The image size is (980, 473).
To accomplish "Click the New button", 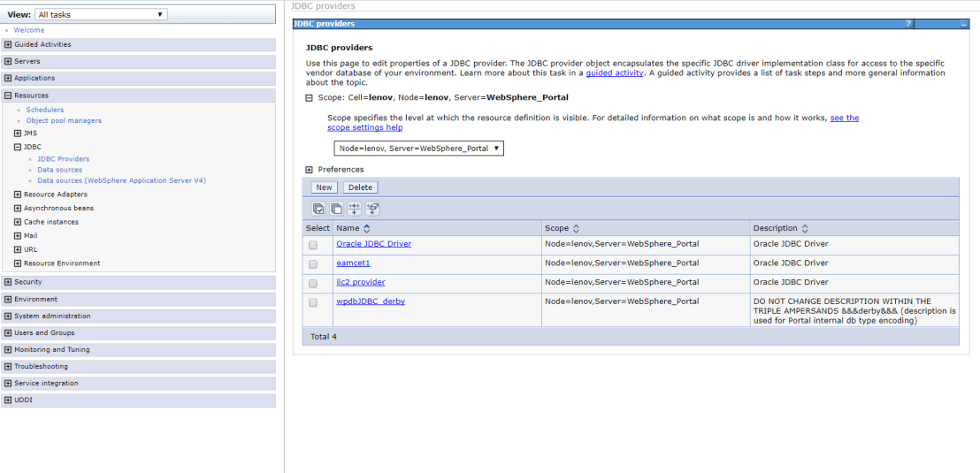I will click(324, 187).
